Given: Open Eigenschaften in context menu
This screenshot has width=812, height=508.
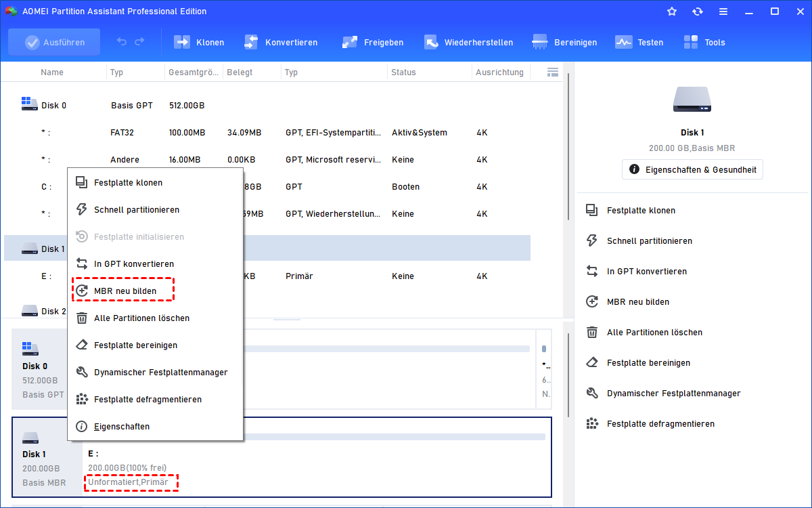Looking at the screenshot, I should (x=155, y=427).
